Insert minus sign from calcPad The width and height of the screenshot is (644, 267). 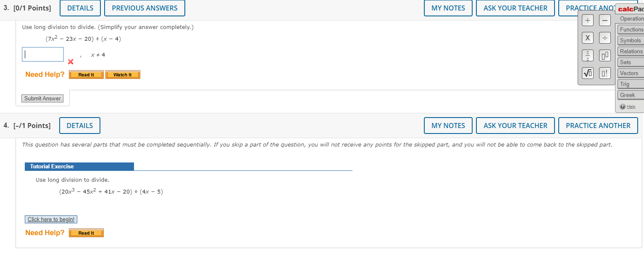(x=605, y=20)
